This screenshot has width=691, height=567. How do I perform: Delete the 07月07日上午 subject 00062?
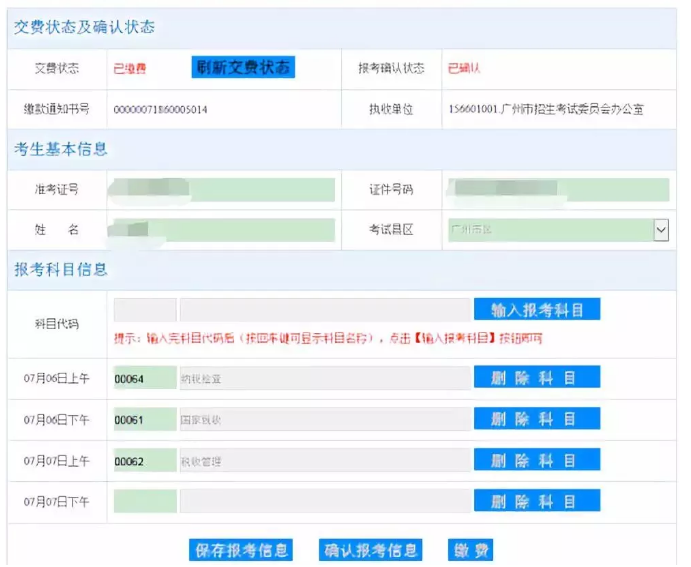pyautogui.click(x=537, y=460)
